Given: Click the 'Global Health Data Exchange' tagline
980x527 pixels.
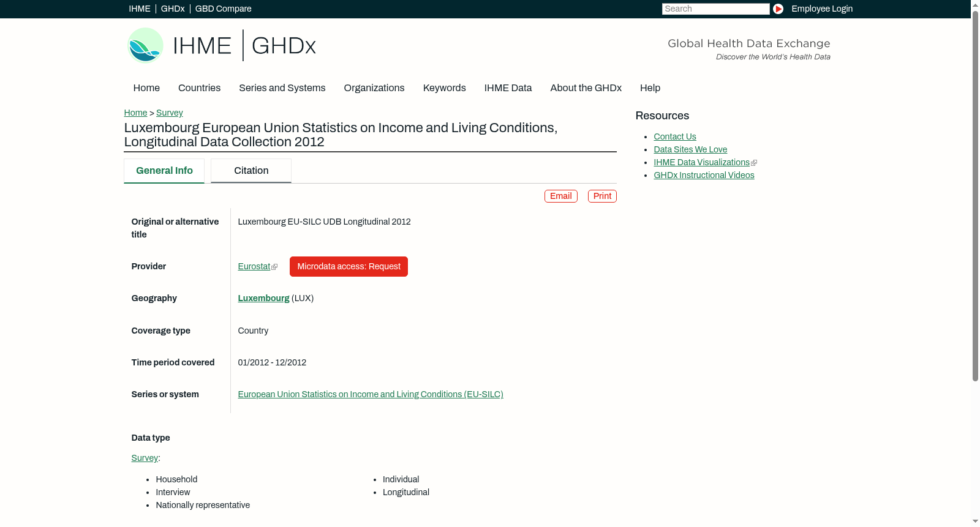Looking at the screenshot, I should click(x=748, y=43).
